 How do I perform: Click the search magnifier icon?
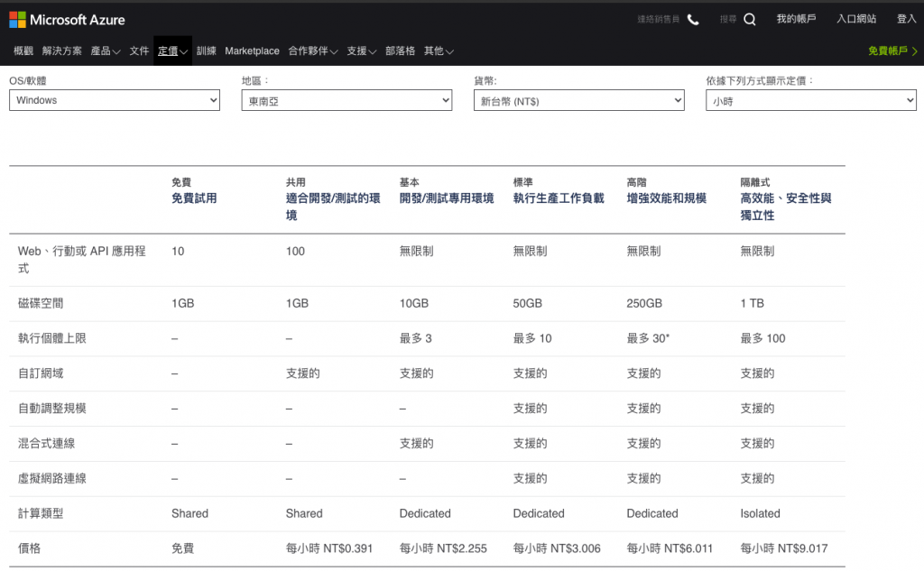pyautogui.click(x=750, y=20)
